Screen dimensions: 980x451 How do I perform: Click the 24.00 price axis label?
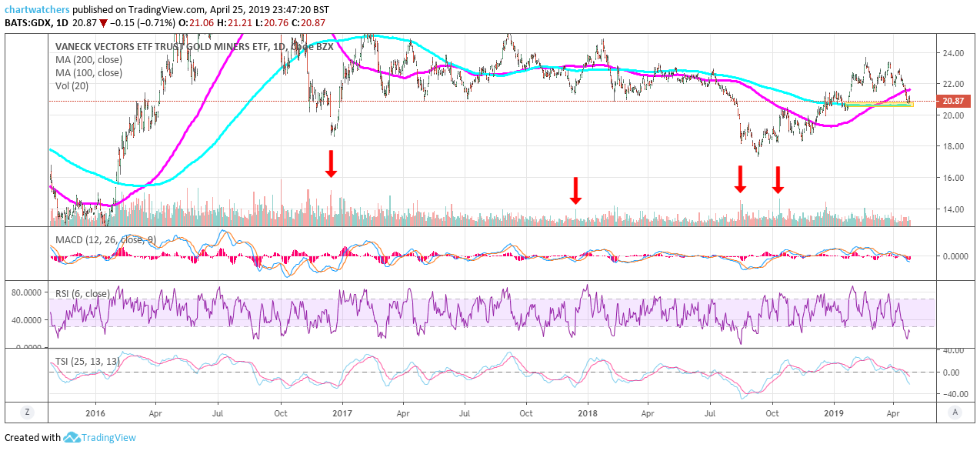point(954,53)
